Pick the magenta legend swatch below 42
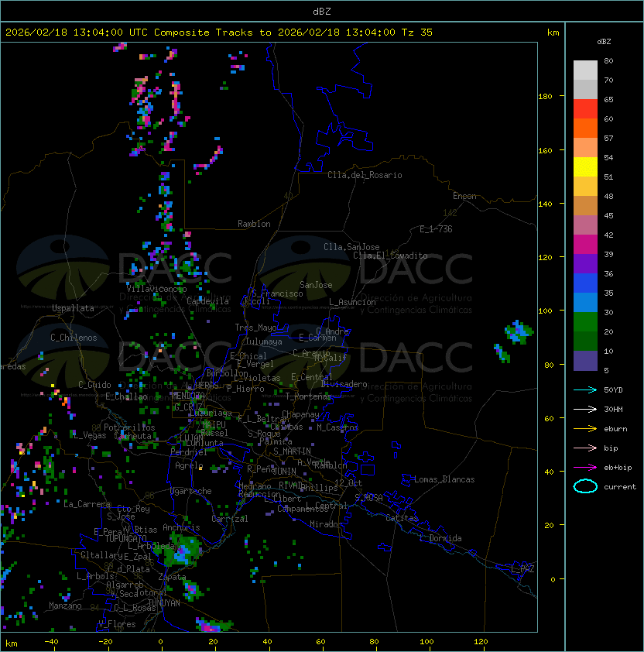Screen dimensions: 644x652 585,245
